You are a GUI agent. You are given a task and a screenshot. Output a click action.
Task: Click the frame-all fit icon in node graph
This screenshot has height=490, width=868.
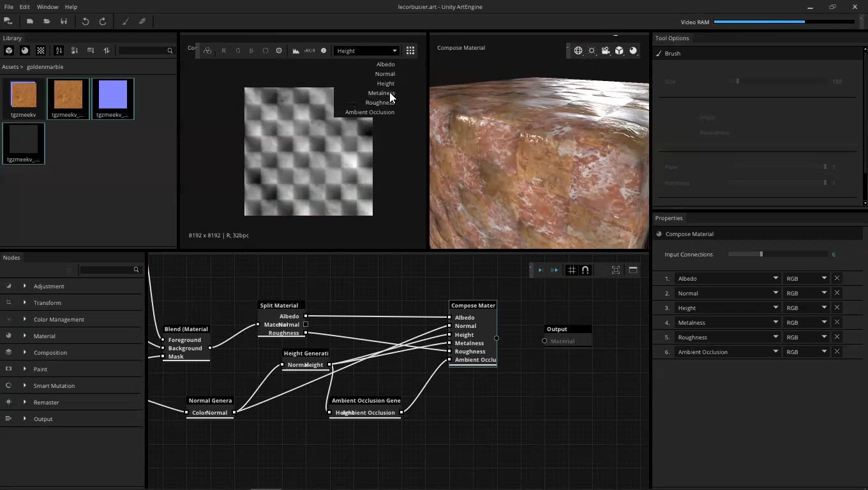pos(616,270)
